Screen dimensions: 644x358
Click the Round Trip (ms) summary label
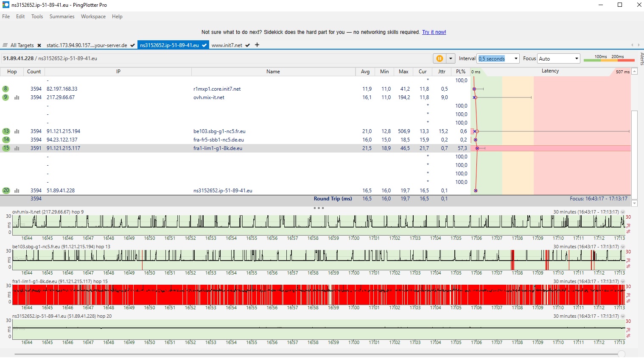[x=333, y=199]
